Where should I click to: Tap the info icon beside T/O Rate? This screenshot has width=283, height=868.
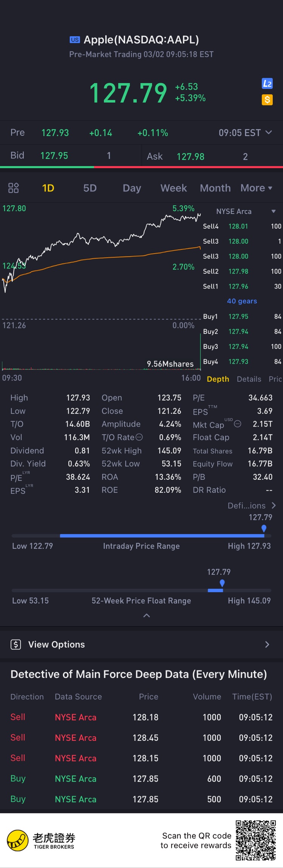tap(139, 437)
